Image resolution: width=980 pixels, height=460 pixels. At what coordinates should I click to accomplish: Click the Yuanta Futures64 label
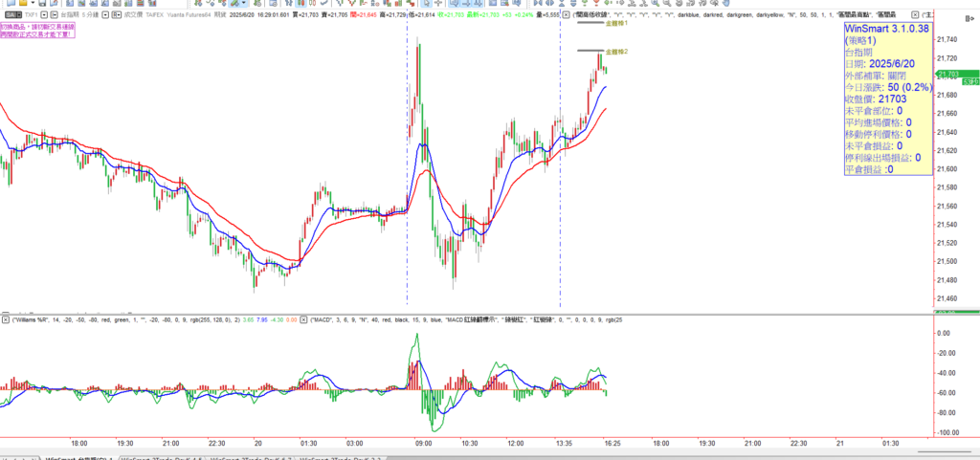pos(189,14)
